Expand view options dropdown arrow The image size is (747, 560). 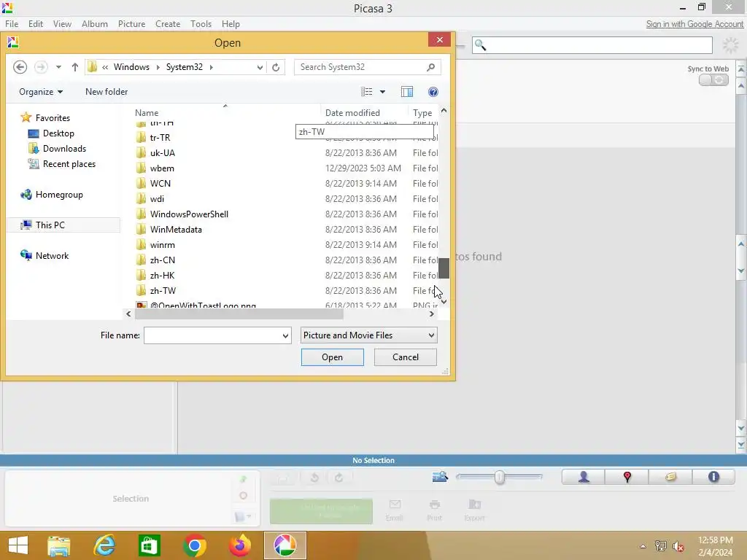point(382,91)
